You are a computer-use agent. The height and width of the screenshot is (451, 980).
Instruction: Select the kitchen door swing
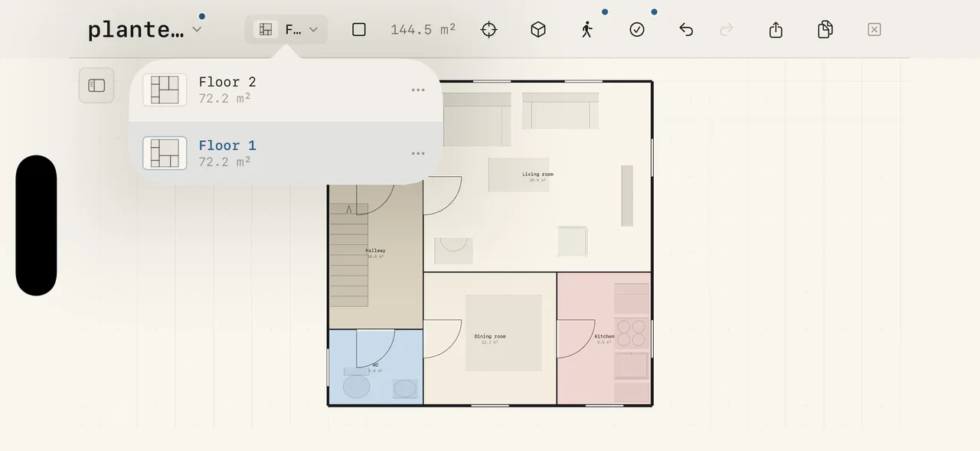[576, 338]
